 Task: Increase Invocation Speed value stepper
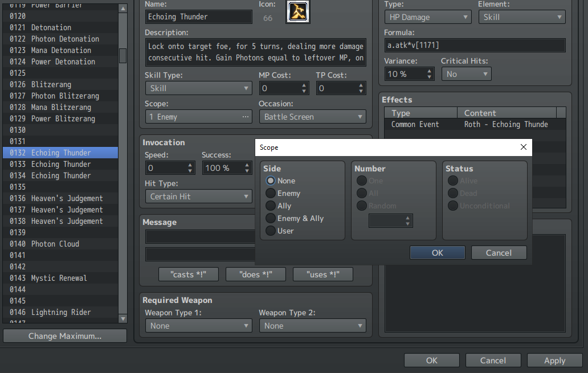pos(190,165)
